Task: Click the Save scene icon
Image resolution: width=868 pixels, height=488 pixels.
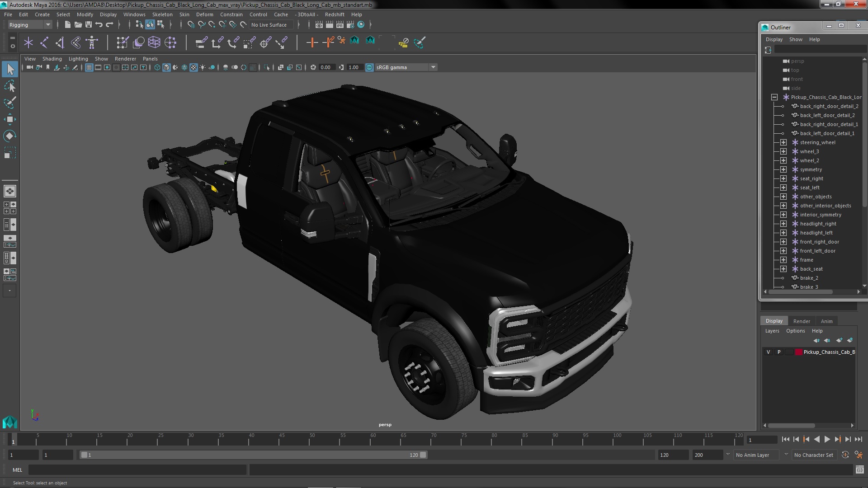Action: pos(89,25)
